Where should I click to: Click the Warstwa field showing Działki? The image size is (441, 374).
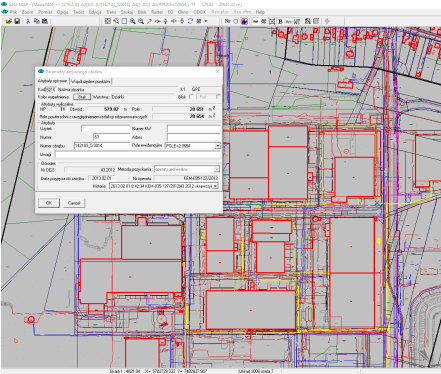tap(143, 97)
